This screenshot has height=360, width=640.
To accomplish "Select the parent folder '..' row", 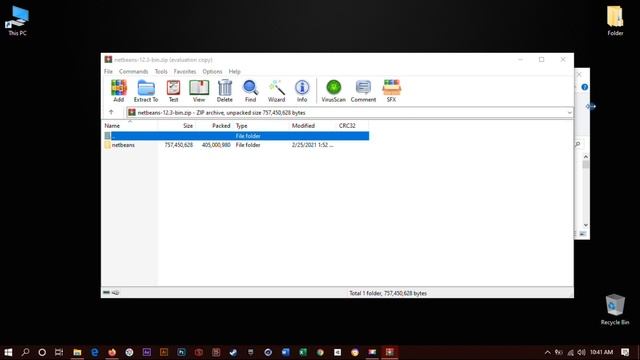I will [x=236, y=136].
